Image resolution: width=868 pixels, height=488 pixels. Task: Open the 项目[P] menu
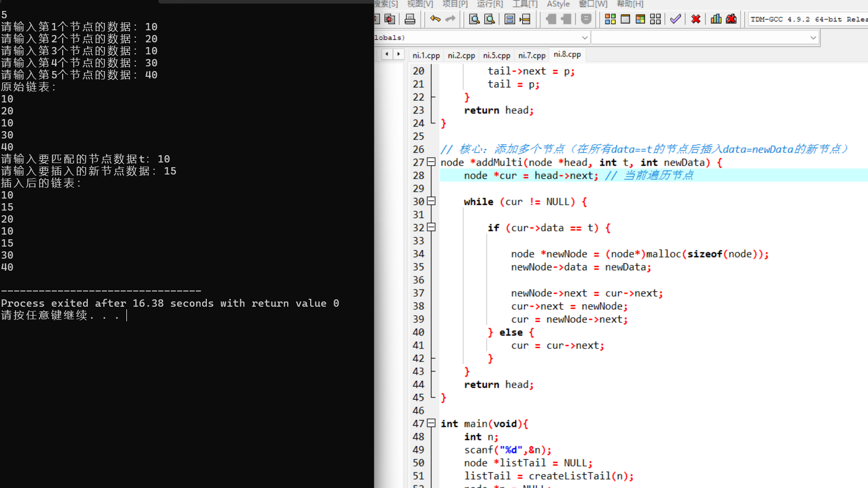(455, 4)
